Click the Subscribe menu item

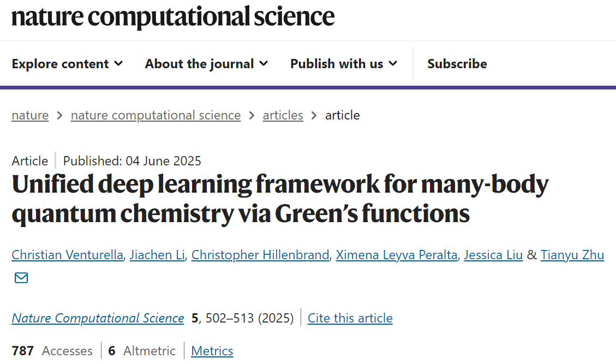coord(457,64)
